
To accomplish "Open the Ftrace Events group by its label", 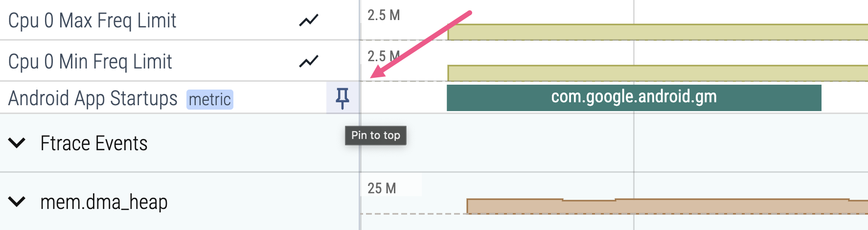I will (93, 143).
